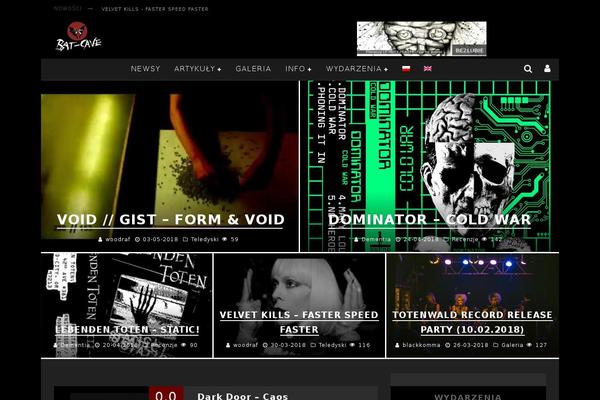
Task: Open Galeria category under Totenwald post
Action: (512, 345)
